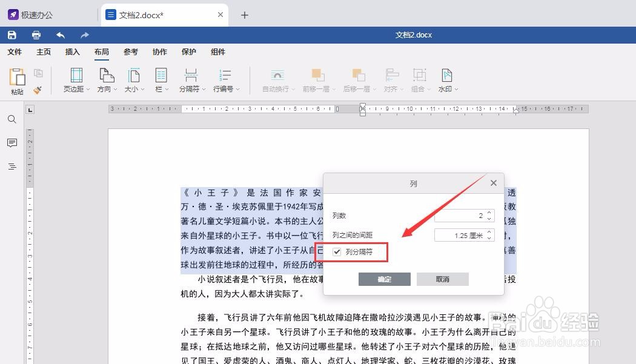Increase the column spacing stepper

point(489,232)
